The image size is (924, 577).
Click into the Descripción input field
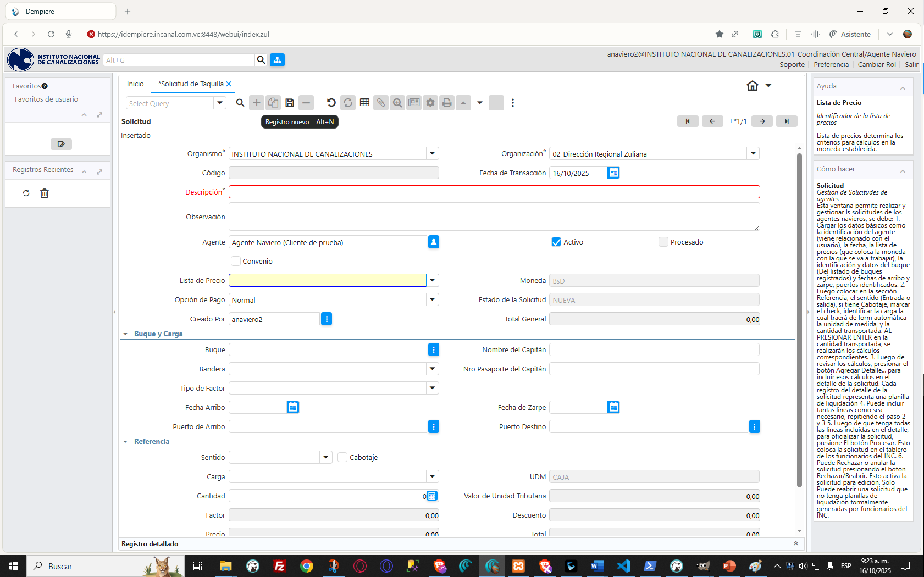tap(494, 192)
